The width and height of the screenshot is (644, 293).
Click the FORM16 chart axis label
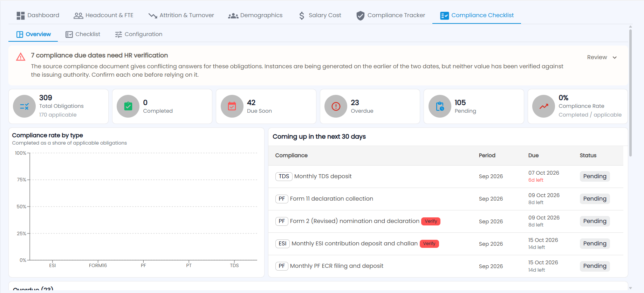pos(98,266)
